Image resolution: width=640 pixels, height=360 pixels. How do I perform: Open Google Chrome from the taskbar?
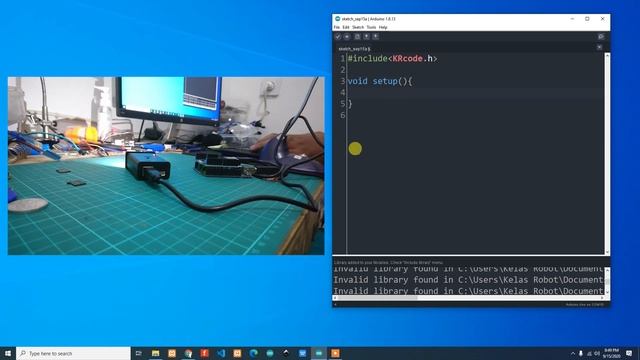click(x=188, y=353)
